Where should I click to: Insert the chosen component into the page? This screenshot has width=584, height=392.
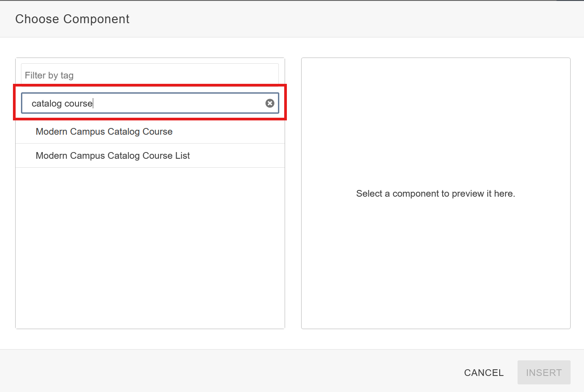tap(543, 372)
